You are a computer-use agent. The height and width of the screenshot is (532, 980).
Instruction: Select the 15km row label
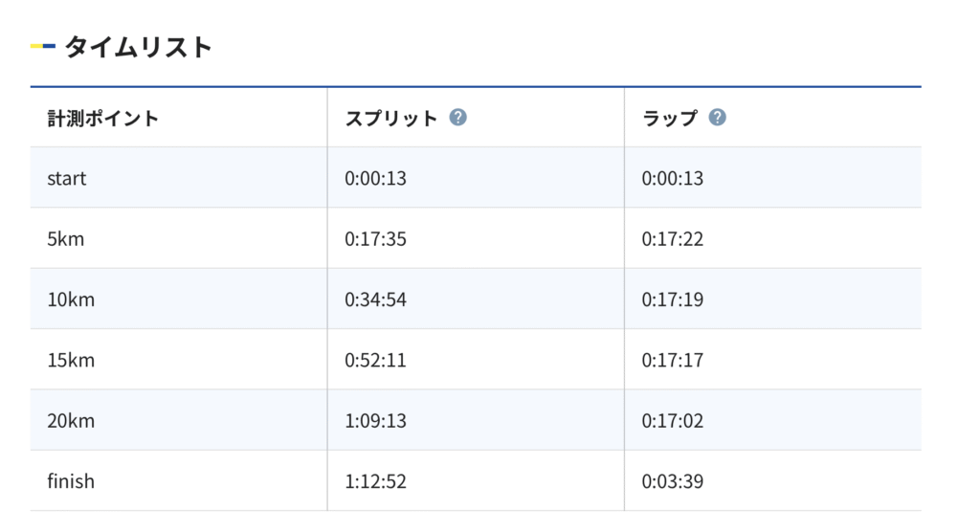pos(71,360)
